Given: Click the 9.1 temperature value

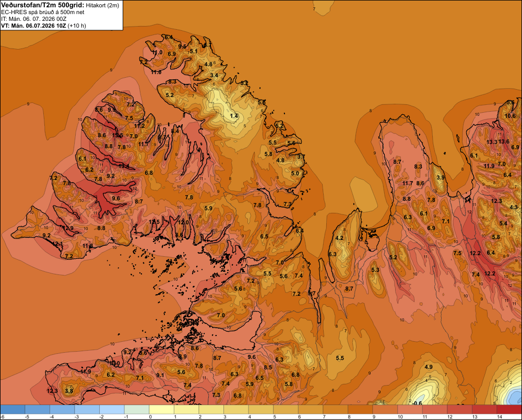Looking at the screenshot, I should pyautogui.click(x=160, y=375).
